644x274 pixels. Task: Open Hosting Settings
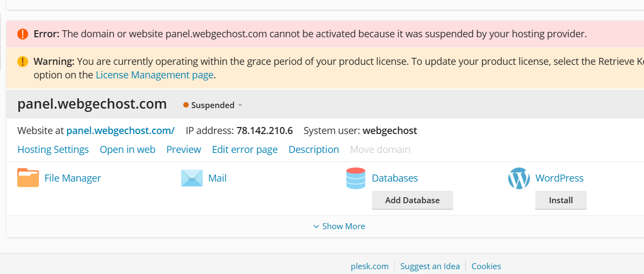(x=53, y=150)
